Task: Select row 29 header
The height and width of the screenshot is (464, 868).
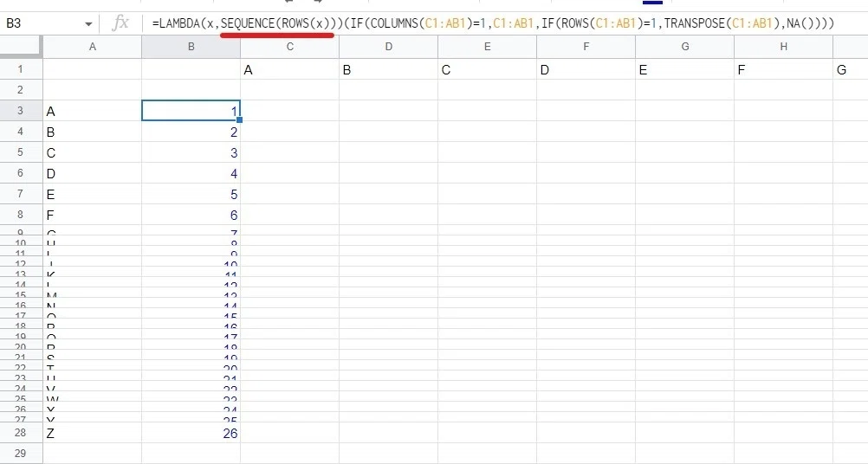Action: pyautogui.click(x=21, y=453)
